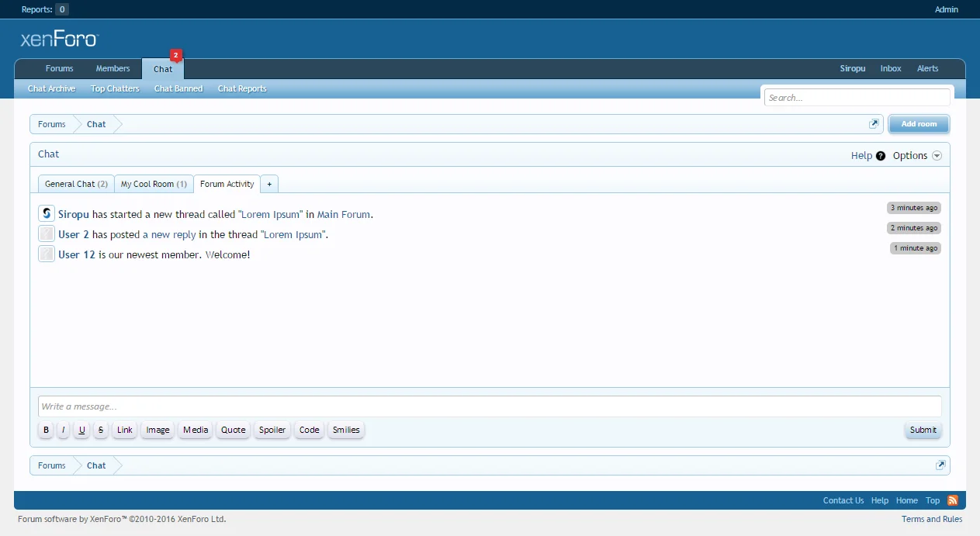Expand the Options dropdown menu

pyautogui.click(x=916, y=156)
